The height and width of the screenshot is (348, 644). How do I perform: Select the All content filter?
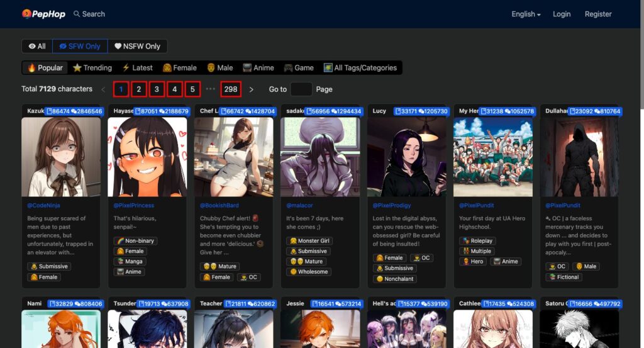(x=37, y=46)
